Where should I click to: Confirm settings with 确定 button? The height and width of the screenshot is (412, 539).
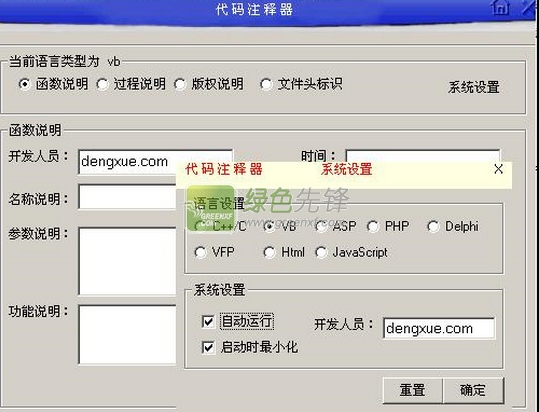(473, 390)
